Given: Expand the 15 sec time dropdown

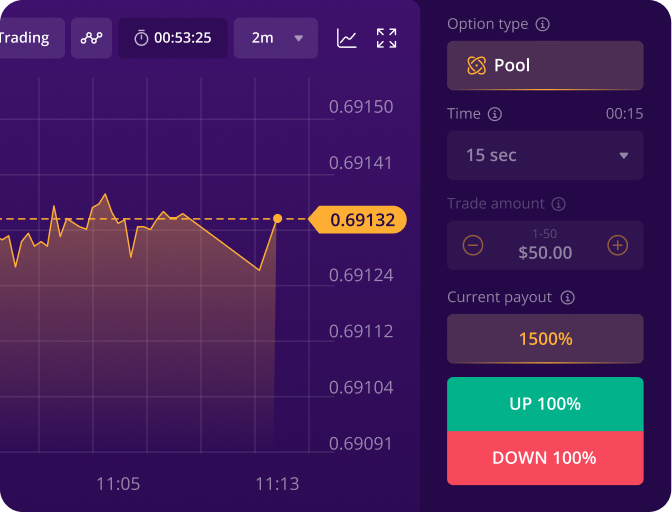Looking at the screenshot, I should pos(545,155).
